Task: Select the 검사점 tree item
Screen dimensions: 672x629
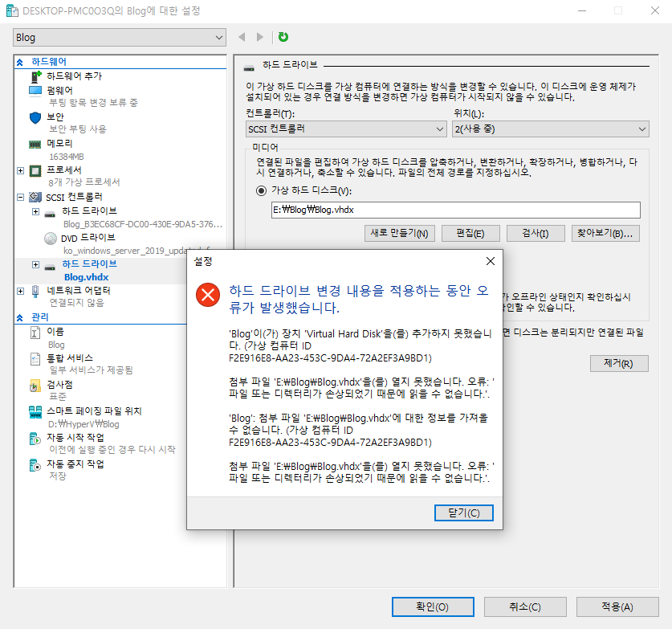Action: (x=59, y=385)
